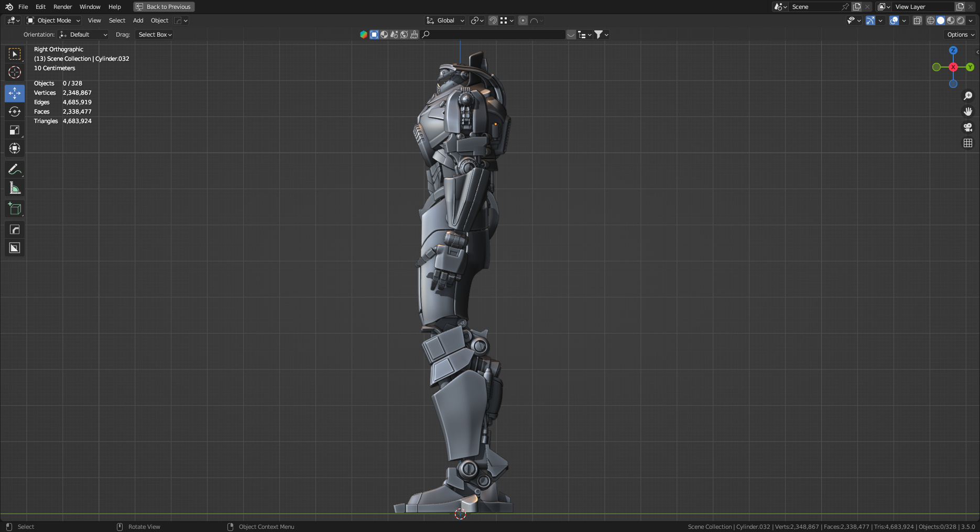Open the editor type dropdown
Viewport: 980px width, 532px height.
pyautogui.click(x=13, y=20)
